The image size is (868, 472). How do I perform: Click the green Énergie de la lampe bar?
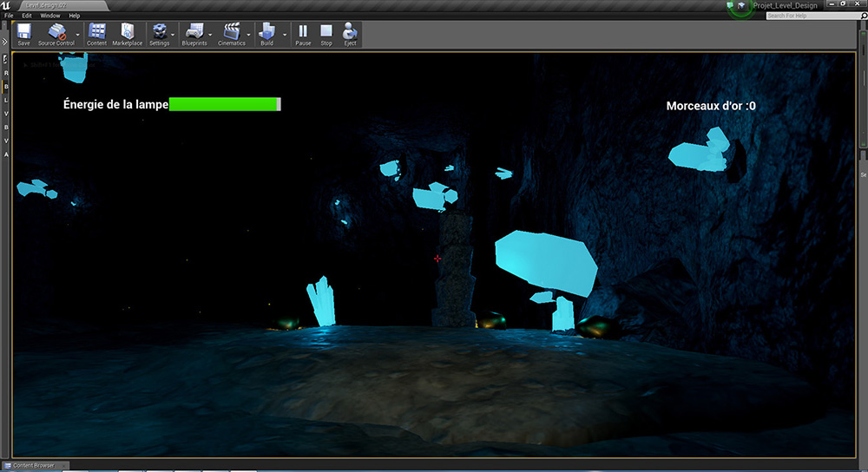(224, 104)
